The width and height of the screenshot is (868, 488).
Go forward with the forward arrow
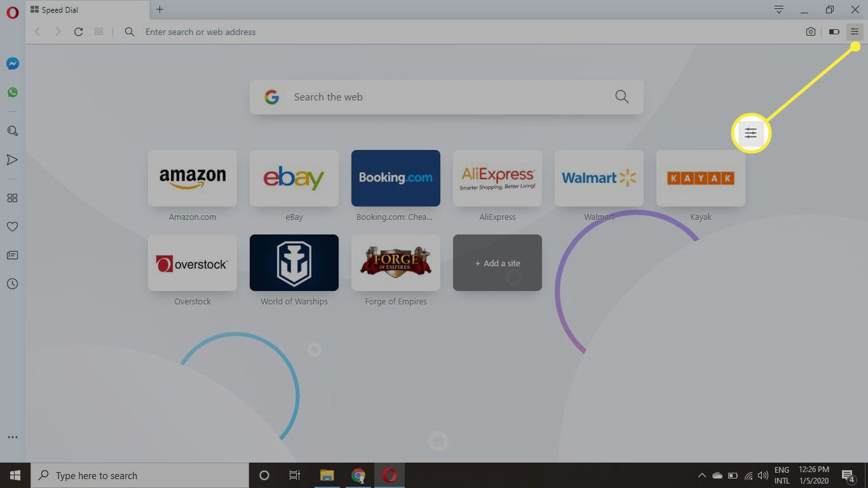tap(58, 32)
